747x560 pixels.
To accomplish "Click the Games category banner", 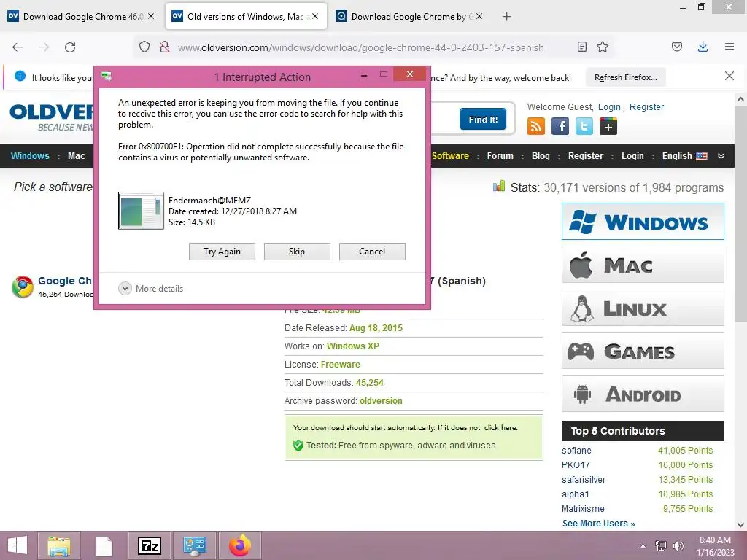I will [x=643, y=351].
